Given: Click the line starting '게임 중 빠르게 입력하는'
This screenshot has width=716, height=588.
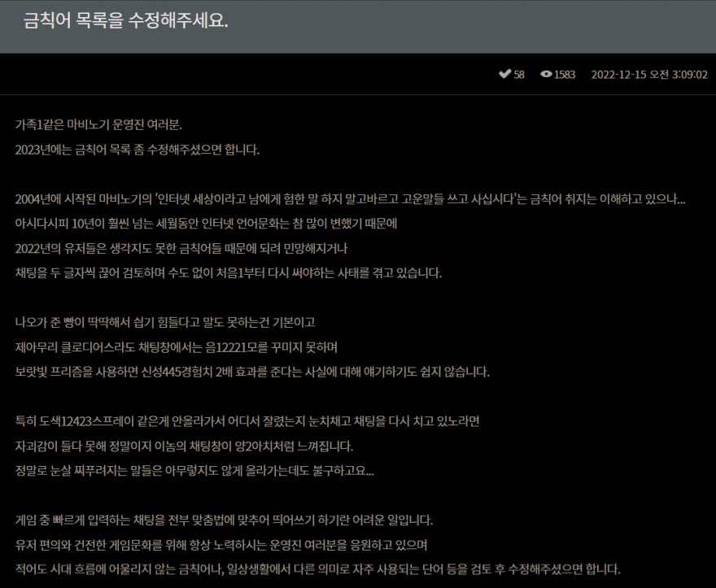Looking at the screenshot, I should pos(225,520).
